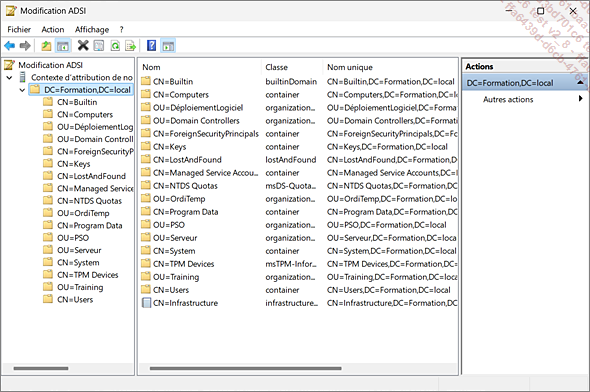
Task: Collapse the DC=Formation,DC=local actions section
Action: point(581,82)
